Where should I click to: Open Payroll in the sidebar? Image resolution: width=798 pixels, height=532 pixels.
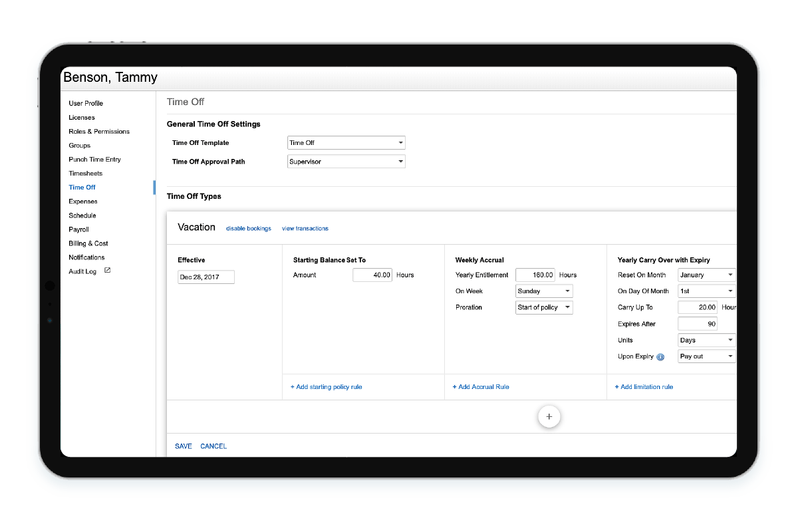tap(78, 229)
